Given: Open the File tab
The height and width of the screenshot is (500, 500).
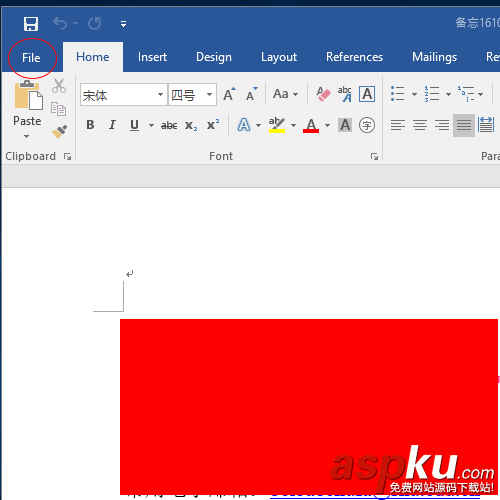Looking at the screenshot, I should pyautogui.click(x=31, y=58).
